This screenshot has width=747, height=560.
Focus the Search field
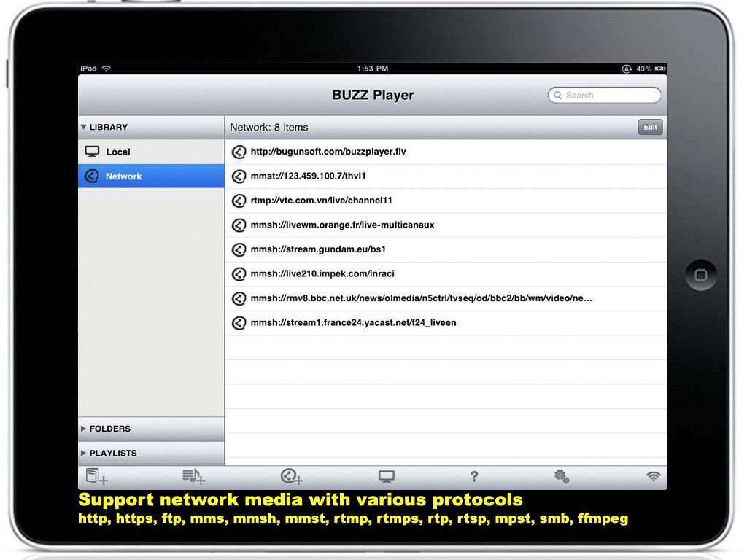[604, 96]
